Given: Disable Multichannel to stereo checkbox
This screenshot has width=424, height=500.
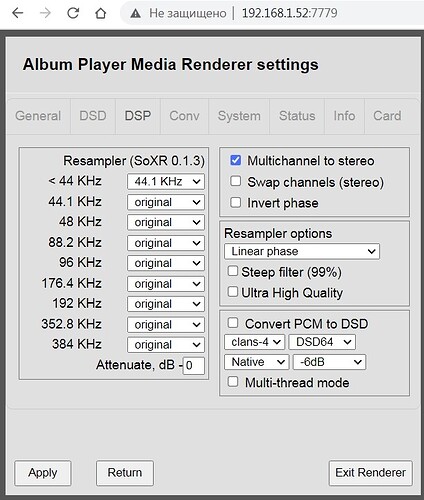Looking at the screenshot, I should tap(236, 160).
